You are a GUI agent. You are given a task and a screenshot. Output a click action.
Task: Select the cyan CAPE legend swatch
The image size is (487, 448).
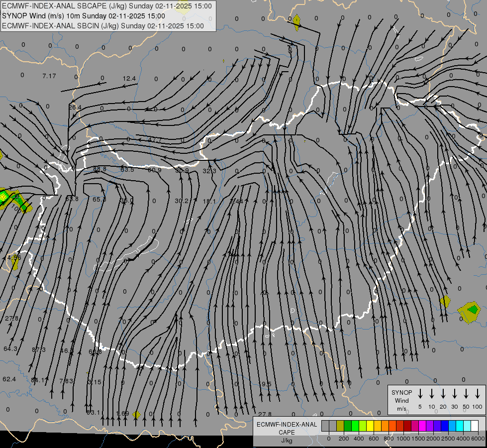click(459, 426)
